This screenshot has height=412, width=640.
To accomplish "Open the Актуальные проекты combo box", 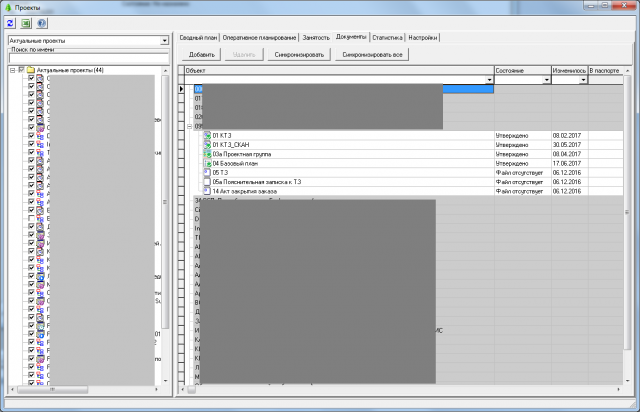I will 164,40.
